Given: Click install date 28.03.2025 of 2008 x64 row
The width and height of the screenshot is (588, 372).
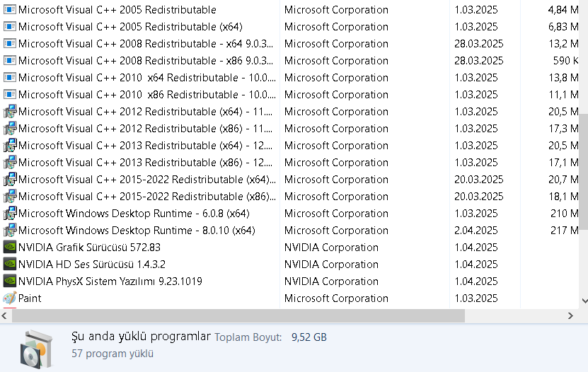Looking at the screenshot, I should click(478, 43).
